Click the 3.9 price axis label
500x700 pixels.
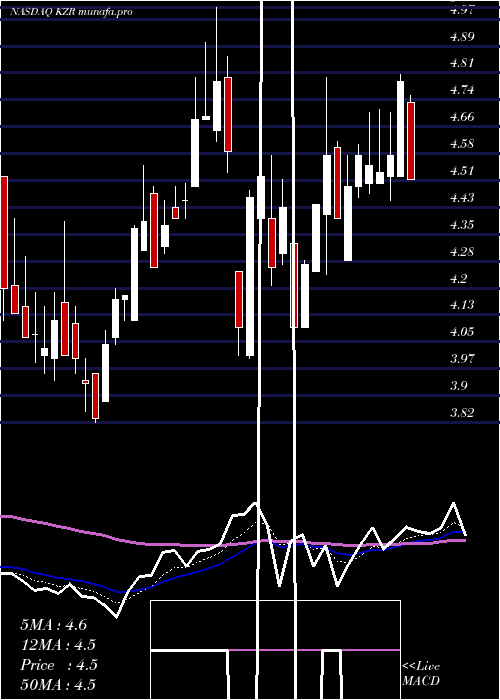[459, 385]
